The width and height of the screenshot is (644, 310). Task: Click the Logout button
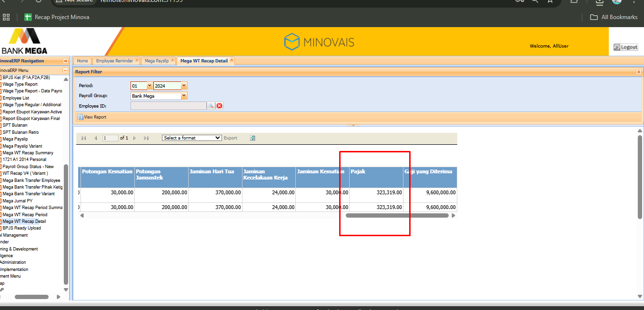coord(626,47)
